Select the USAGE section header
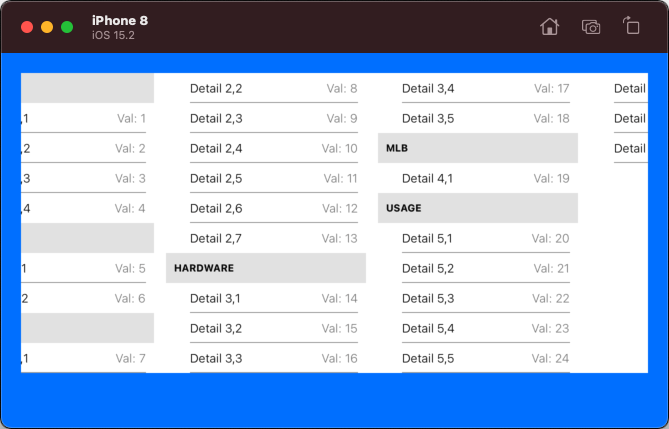This screenshot has width=669, height=429. coord(478,208)
